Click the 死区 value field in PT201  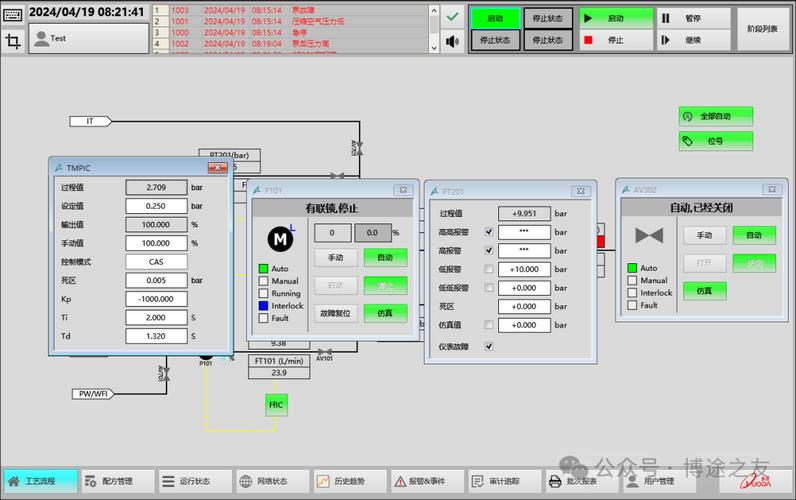(x=524, y=307)
